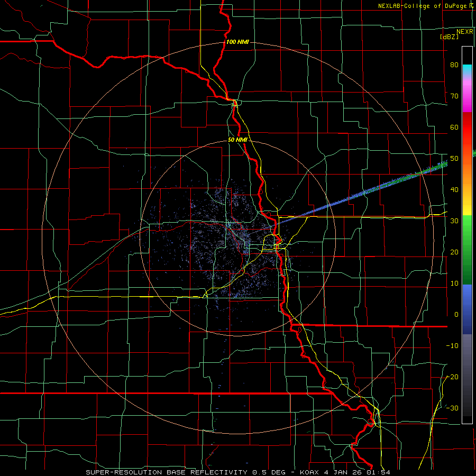This screenshot has width=476, height=476.
Task: Click the 50 NMI range ring label
Action: click(237, 140)
